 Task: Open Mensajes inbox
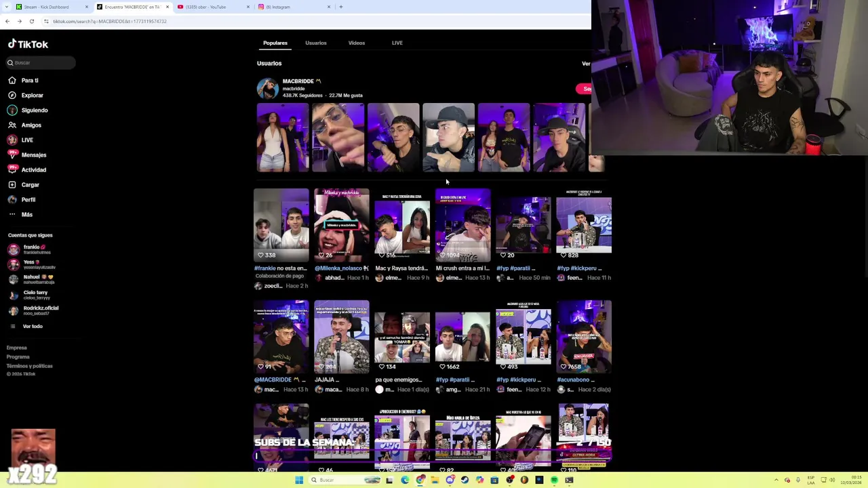tap(27, 155)
